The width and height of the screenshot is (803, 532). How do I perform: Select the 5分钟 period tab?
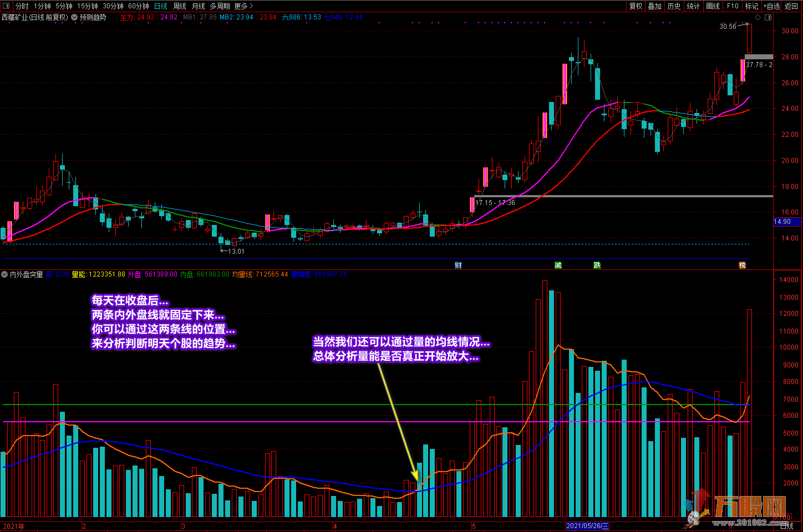click(64, 6)
